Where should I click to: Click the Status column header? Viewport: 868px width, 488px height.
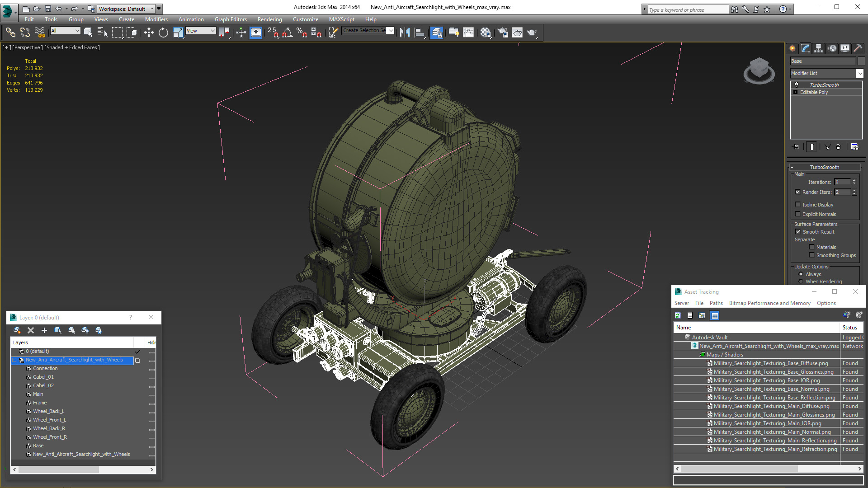pyautogui.click(x=851, y=328)
